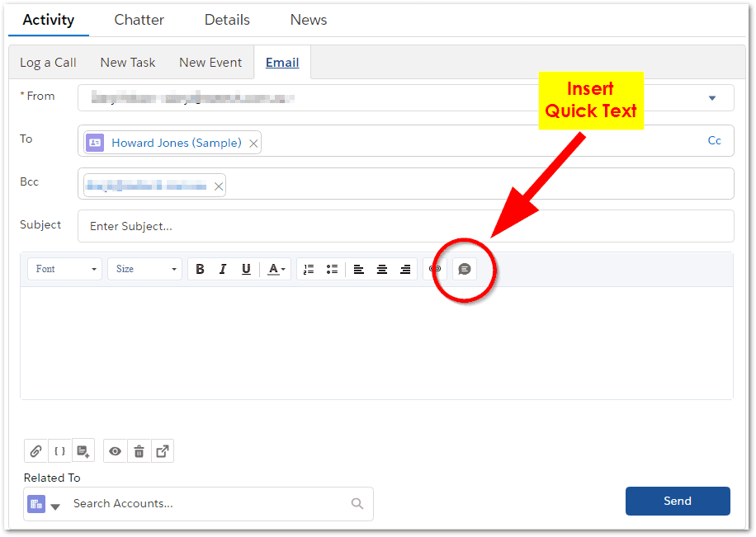The height and width of the screenshot is (537, 756).
Task: Click the Send button
Action: point(677,501)
